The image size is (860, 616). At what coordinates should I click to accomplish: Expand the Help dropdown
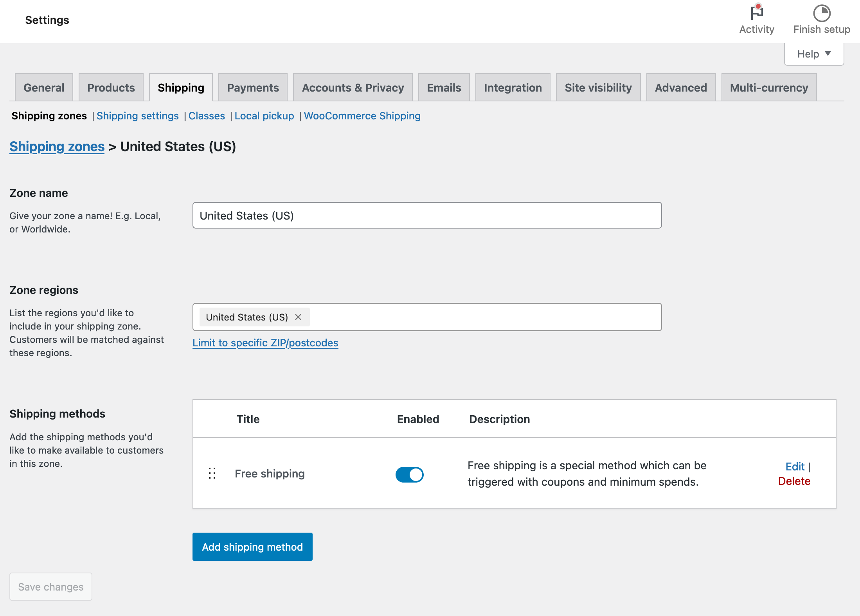(813, 54)
